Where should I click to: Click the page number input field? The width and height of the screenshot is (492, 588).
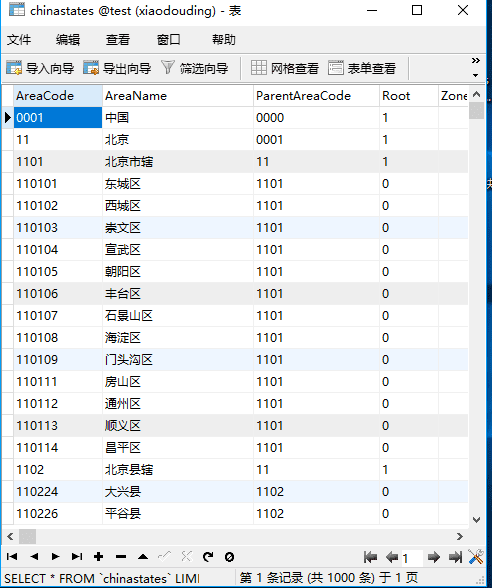[412, 558]
